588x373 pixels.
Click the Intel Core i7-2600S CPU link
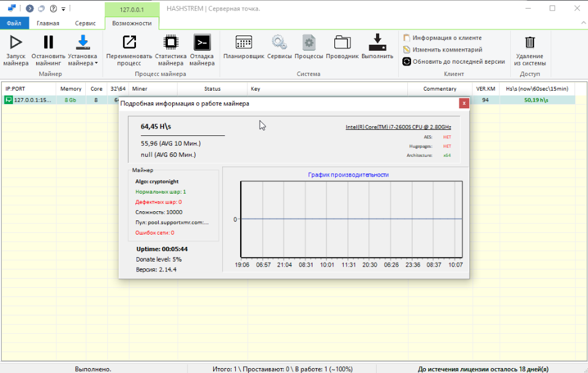coord(398,127)
